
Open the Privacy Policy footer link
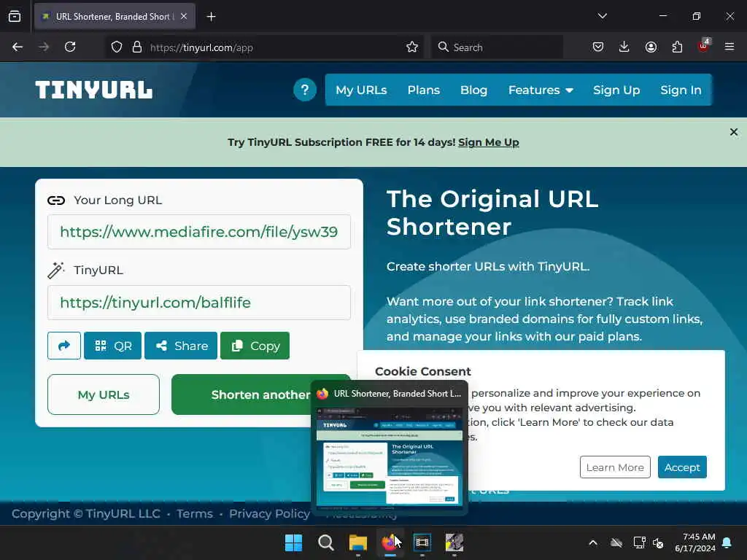[x=269, y=514]
